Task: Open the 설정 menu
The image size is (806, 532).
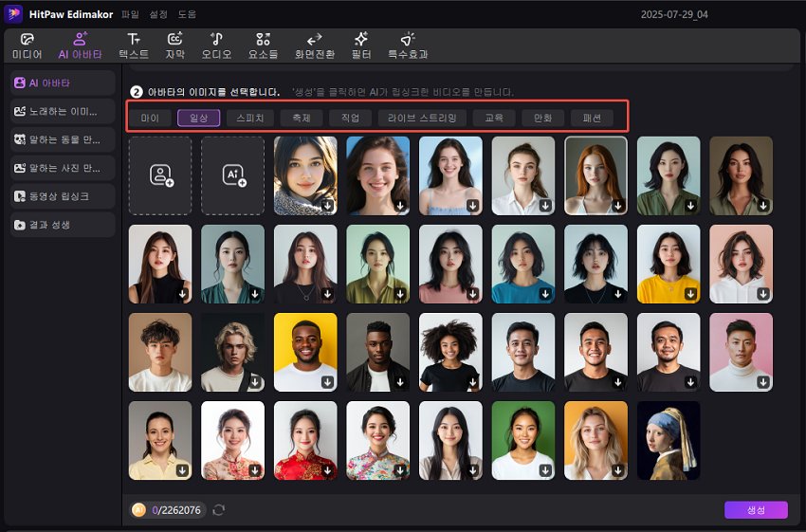Action: [158, 14]
